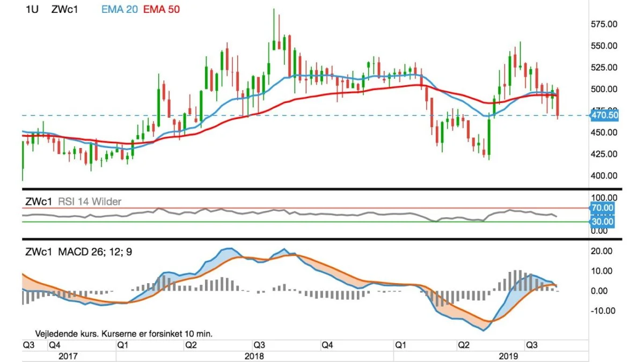644x362 pixels.
Task: Click the 1U timeframe label
Action: click(31, 9)
